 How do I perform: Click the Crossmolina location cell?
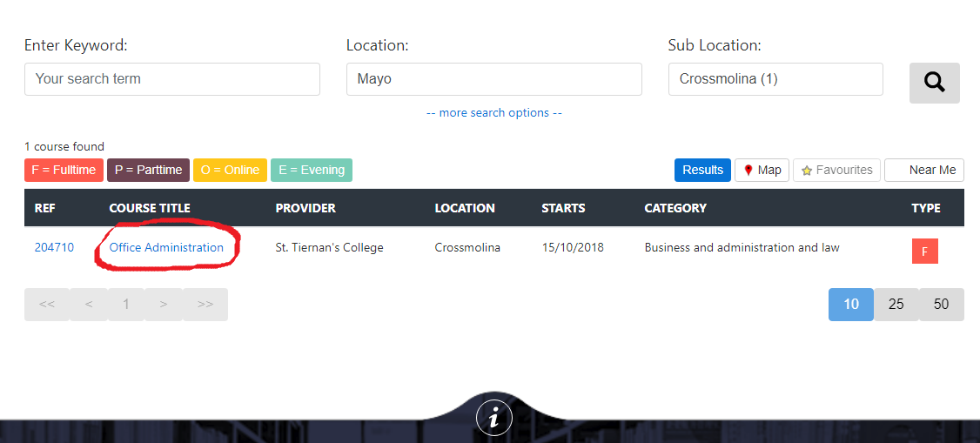click(467, 247)
